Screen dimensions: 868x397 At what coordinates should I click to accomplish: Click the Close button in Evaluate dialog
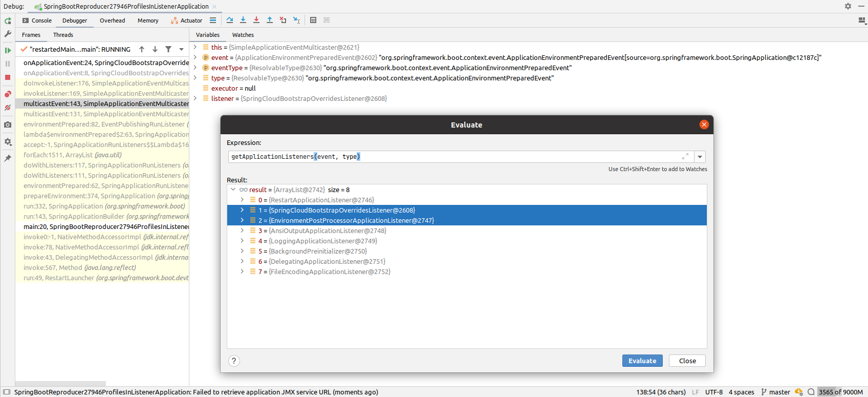pos(687,361)
